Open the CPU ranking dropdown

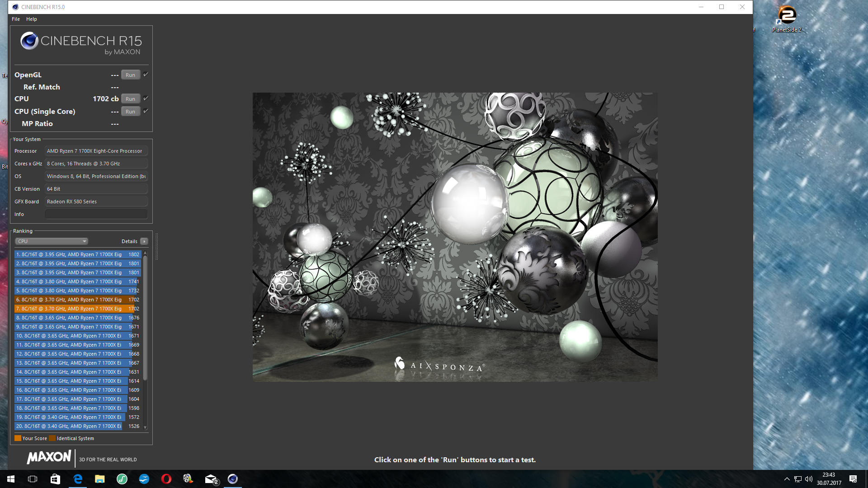[52, 241]
